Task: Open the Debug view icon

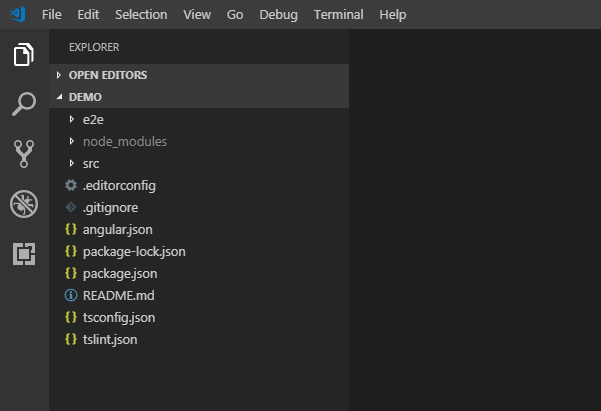Action: 24,204
